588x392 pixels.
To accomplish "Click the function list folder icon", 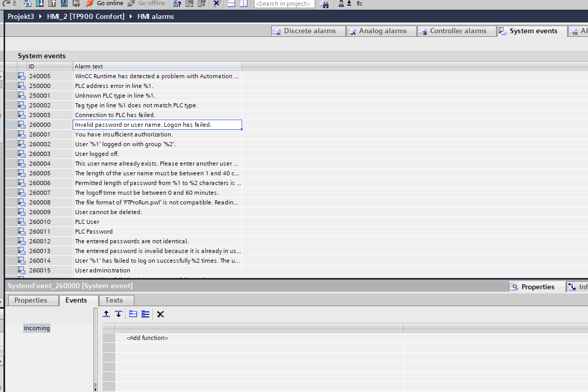I will tap(133, 314).
